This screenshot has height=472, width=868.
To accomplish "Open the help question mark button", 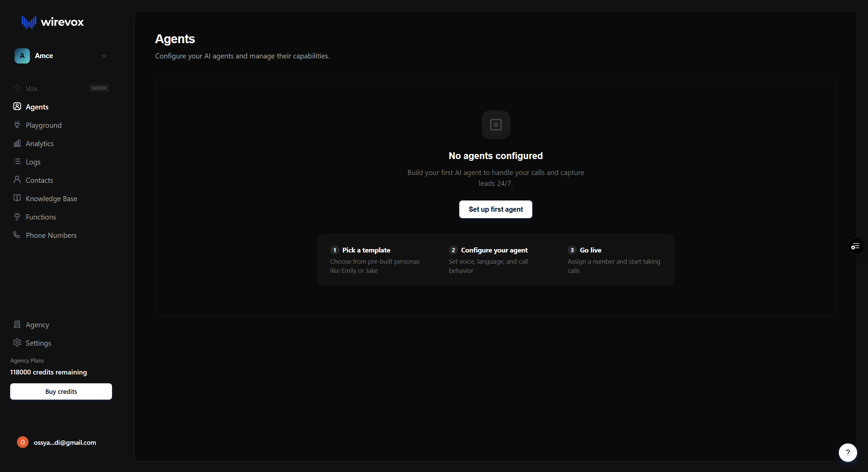I will coord(848,453).
